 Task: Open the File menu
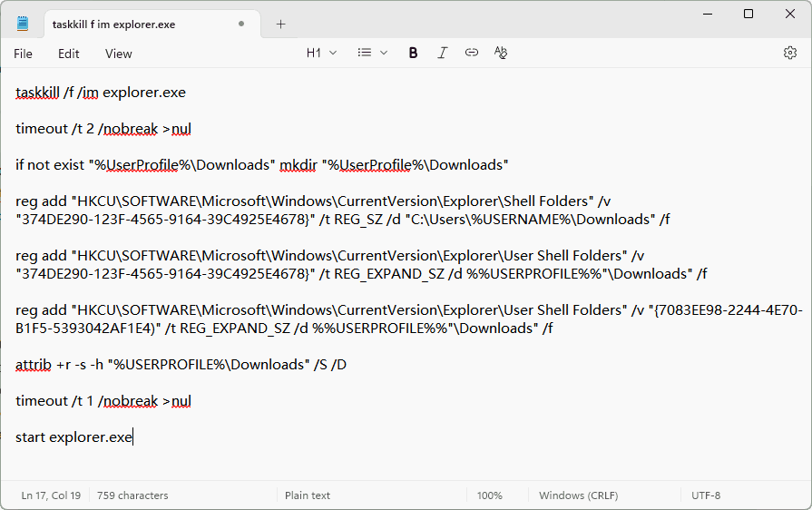click(x=24, y=54)
